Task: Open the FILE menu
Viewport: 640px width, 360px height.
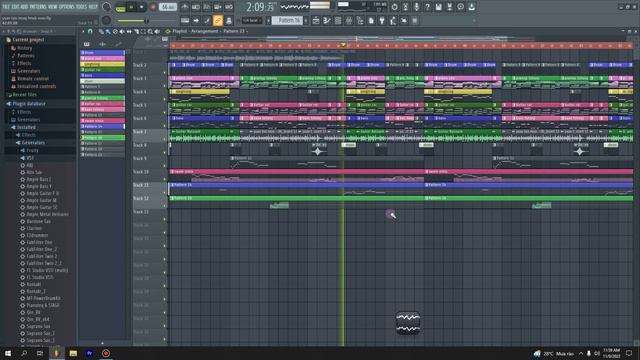Action: pyautogui.click(x=6, y=7)
